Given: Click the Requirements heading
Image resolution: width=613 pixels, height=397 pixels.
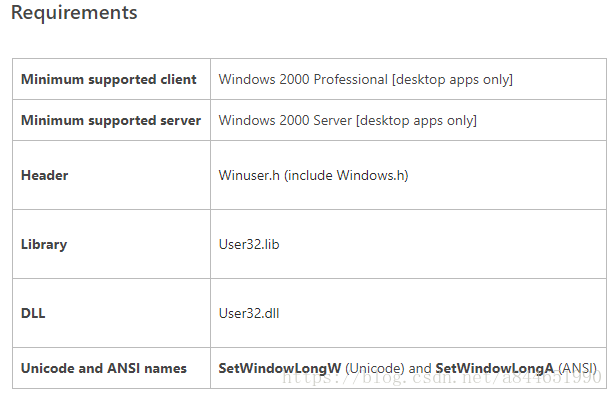Looking at the screenshot, I should click(x=74, y=13).
